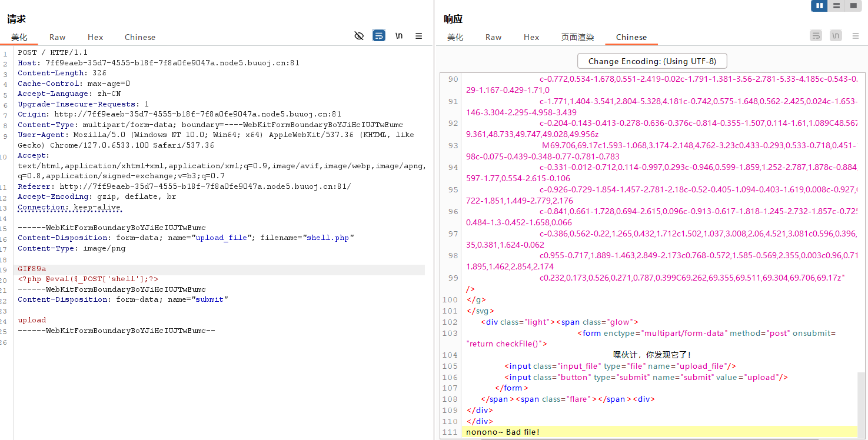Select response Raw tab

[494, 37]
